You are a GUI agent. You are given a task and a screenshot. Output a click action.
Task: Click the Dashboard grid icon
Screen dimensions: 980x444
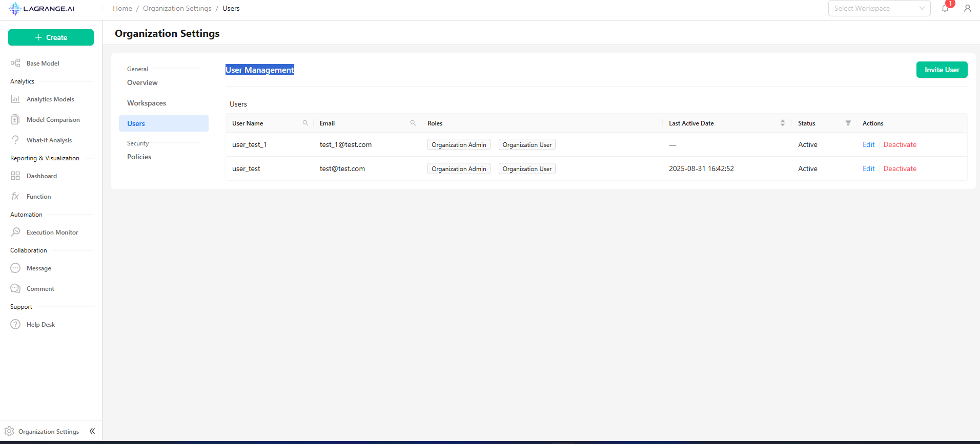point(15,176)
